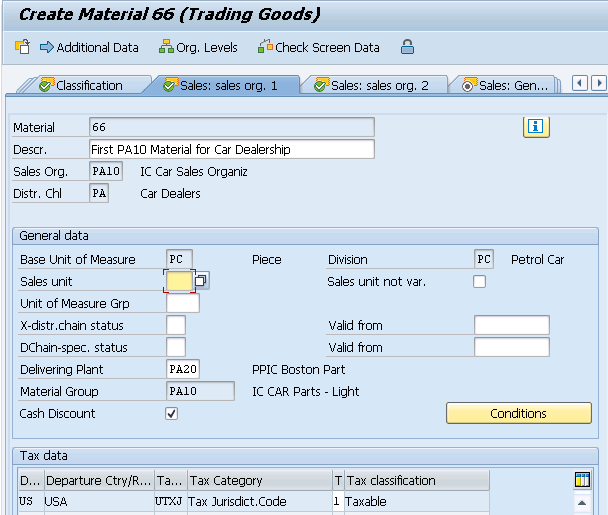Click IC CAR Parts - Light text
This screenshot has width=608, height=515.
click(306, 391)
